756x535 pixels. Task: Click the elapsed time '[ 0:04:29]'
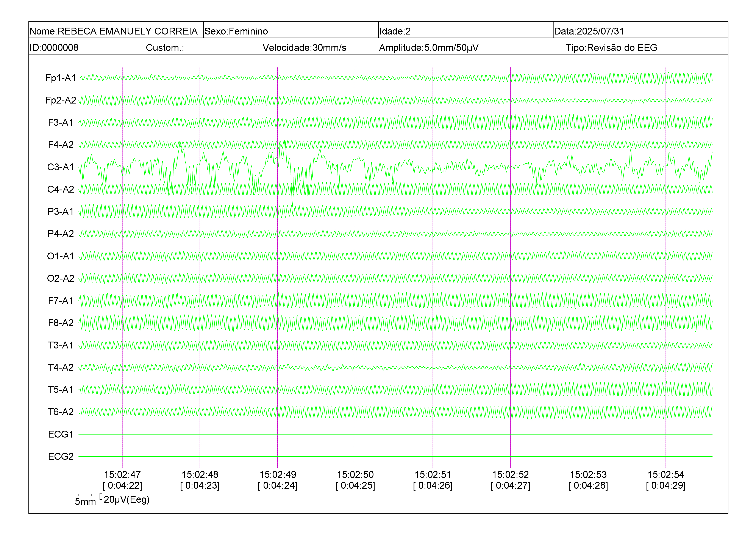tap(666, 486)
